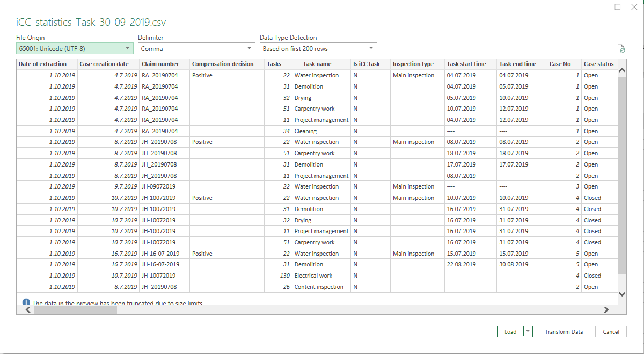Image resolution: width=644 pixels, height=354 pixels.
Task: Click the Task name column header
Action: 317,64
